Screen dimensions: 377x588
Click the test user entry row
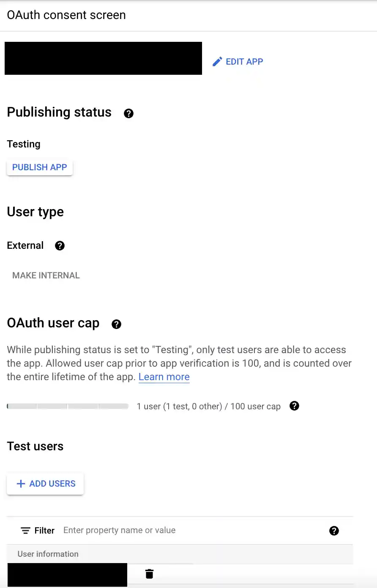(x=67, y=574)
